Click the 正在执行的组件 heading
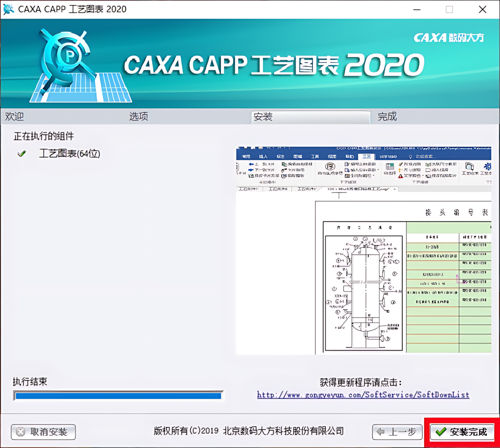Screen dimensions: 500x448 tap(44, 136)
